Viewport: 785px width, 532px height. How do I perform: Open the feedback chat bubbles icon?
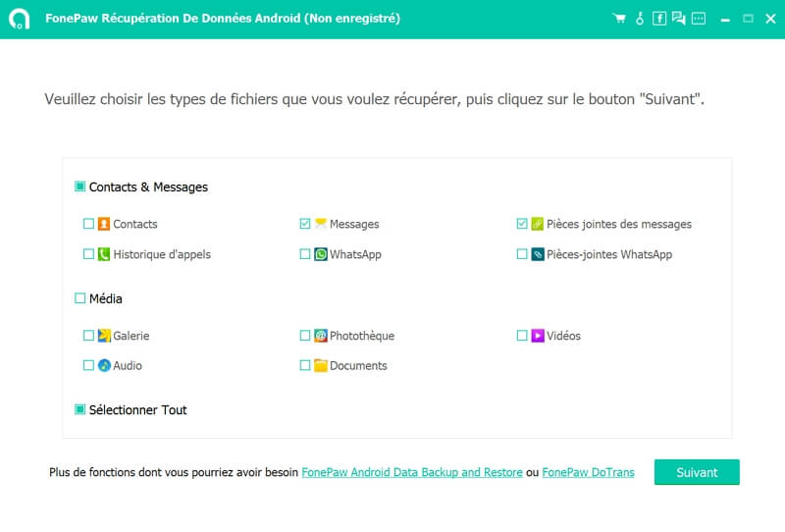(678, 19)
